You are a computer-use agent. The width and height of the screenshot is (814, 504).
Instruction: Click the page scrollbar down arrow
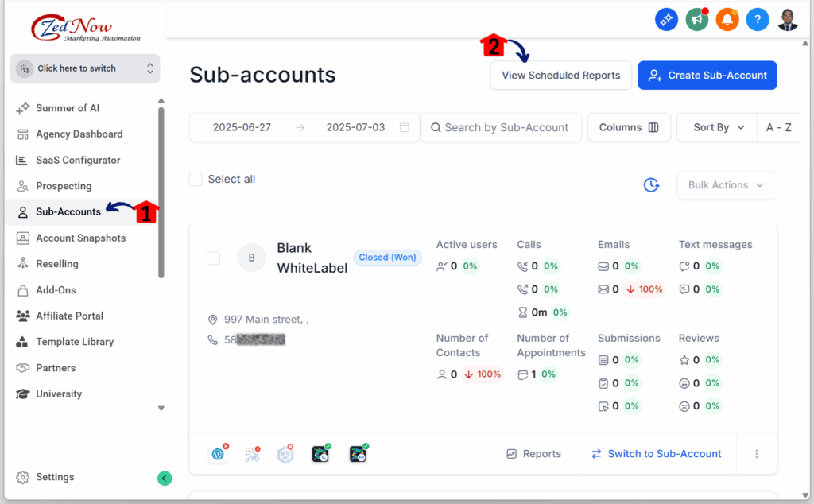(x=806, y=496)
